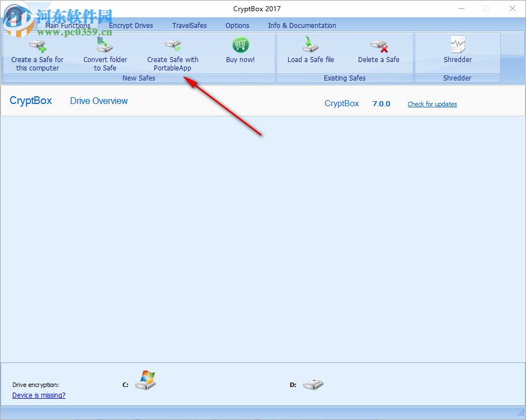Select the C: drive icon
This screenshot has width=526, height=420.
pyautogui.click(x=145, y=380)
